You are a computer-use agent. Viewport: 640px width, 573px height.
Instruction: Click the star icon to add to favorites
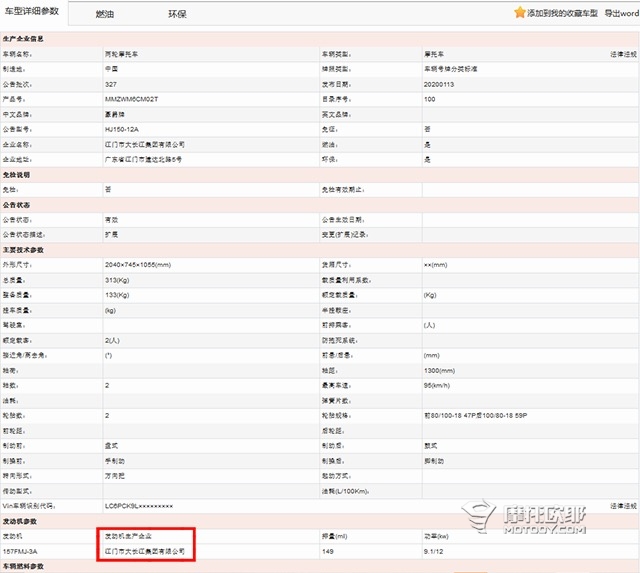[520, 12]
